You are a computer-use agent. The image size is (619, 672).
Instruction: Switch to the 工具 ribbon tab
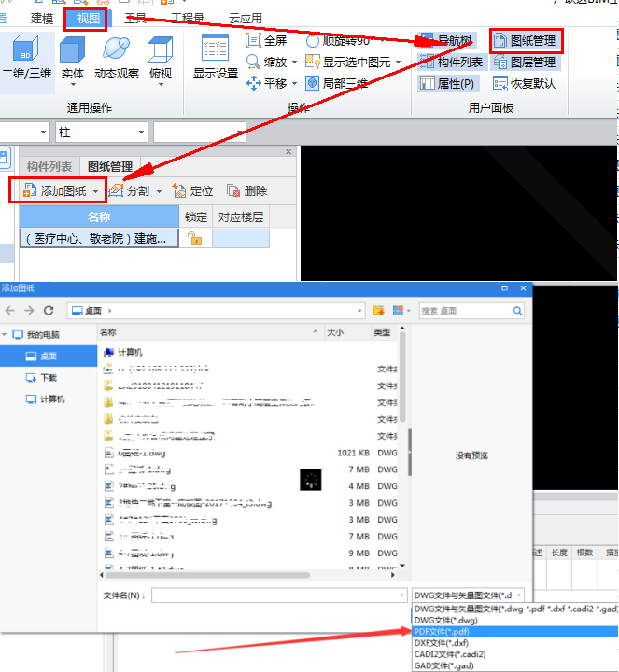[x=135, y=19]
